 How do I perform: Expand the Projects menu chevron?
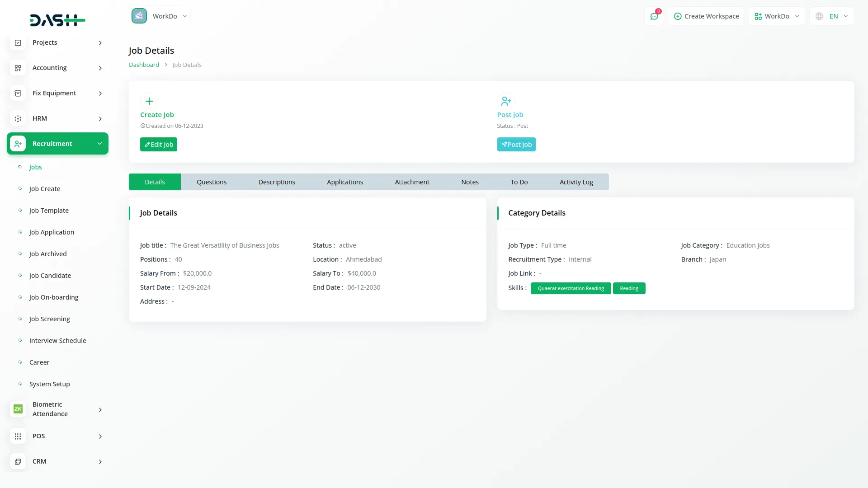pos(100,43)
